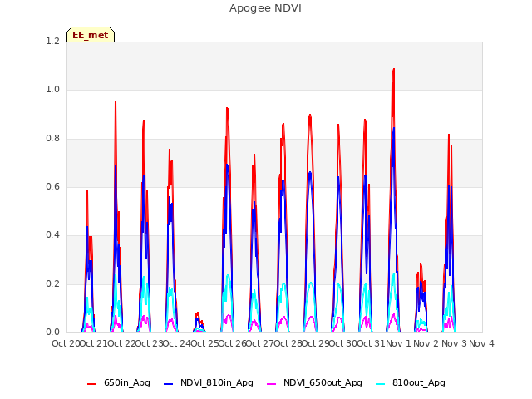Viewport: 532px width, 399px height.
Task: Click the red 650in_Apg legend swatch
Action: pyautogui.click(x=92, y=384)
